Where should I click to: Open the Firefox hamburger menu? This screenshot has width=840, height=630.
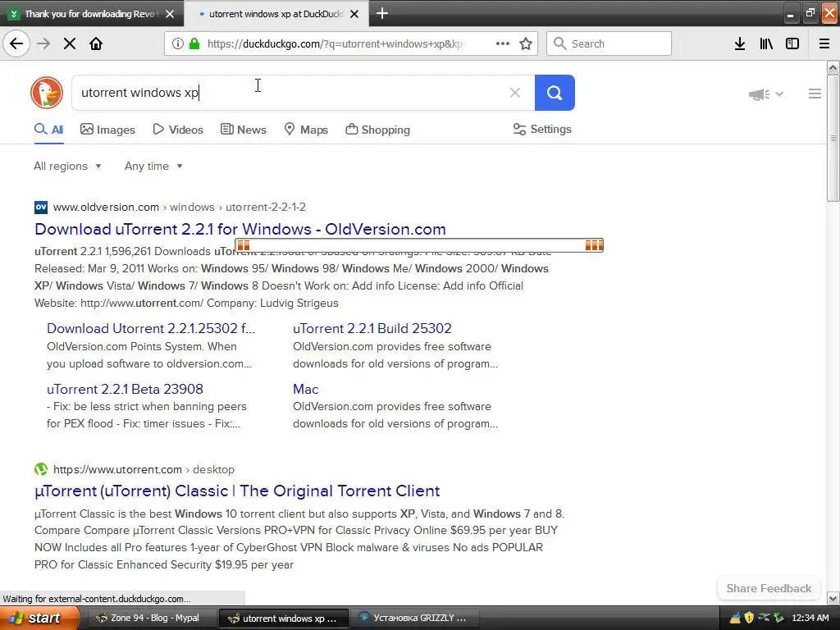pyautogui.click(x=824, y=43)
